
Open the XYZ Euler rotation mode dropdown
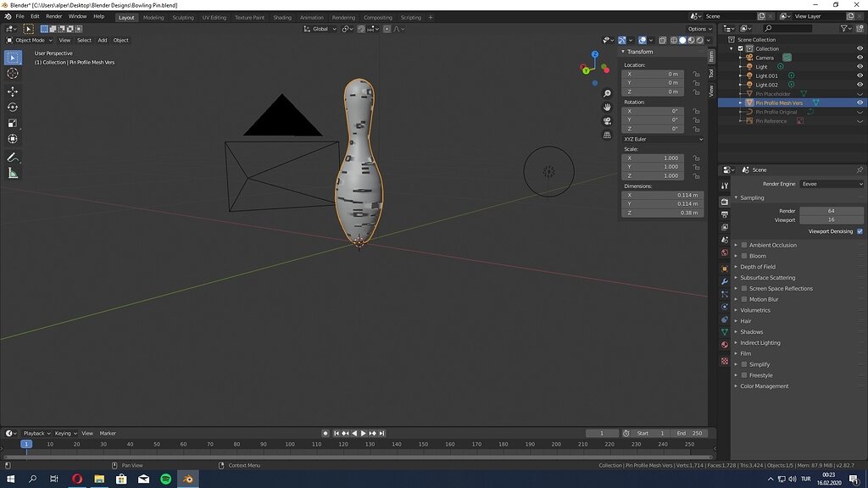click(x=663, y=139)
